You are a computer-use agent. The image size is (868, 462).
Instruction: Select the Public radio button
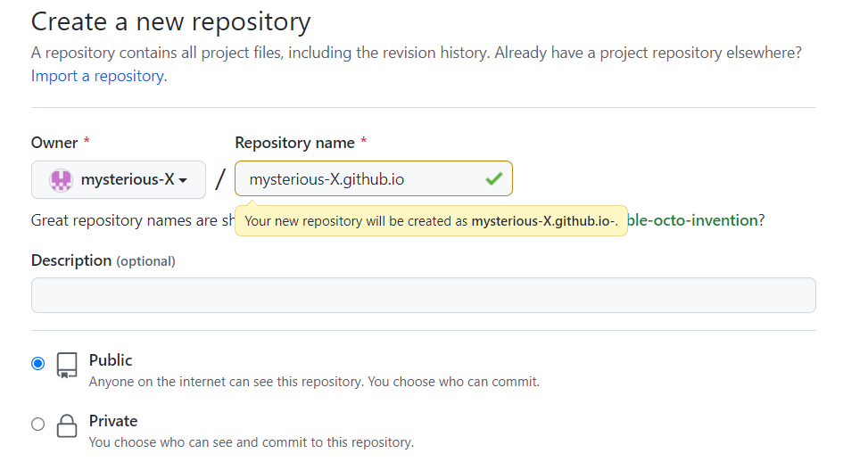(37, 363)
